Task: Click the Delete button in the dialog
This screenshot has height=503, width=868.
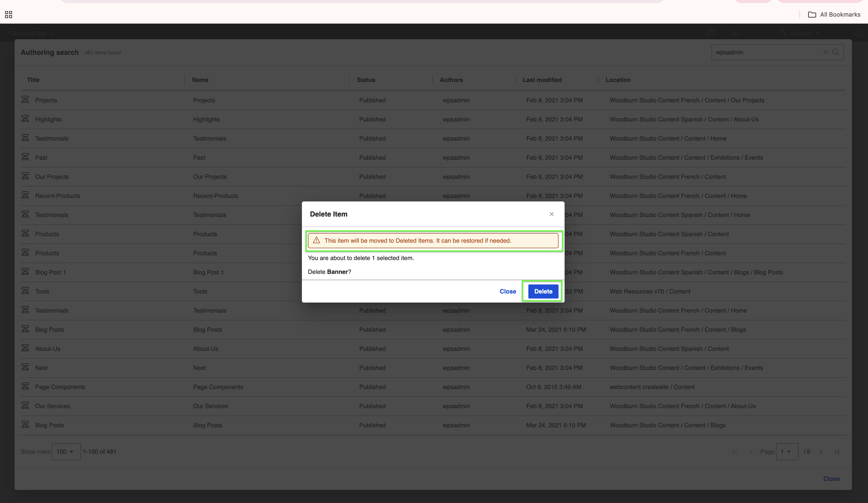Action: (543, 291)
